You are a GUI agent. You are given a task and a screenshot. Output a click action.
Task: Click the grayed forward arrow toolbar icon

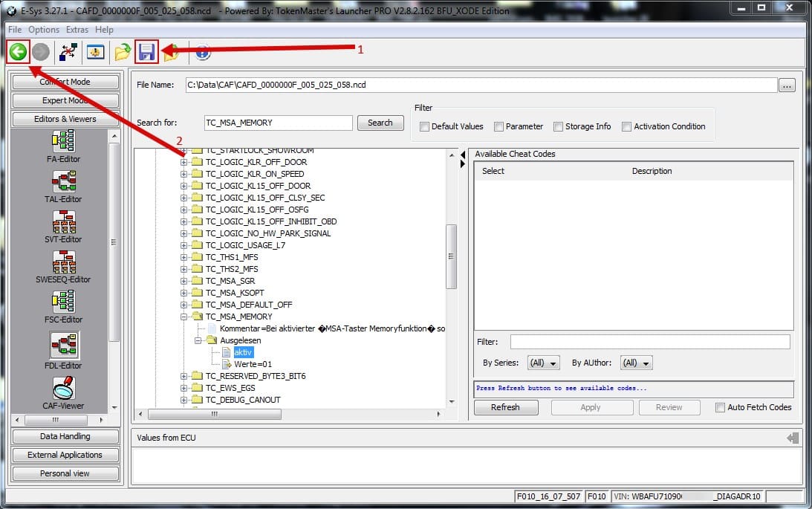tap(40, 52)
